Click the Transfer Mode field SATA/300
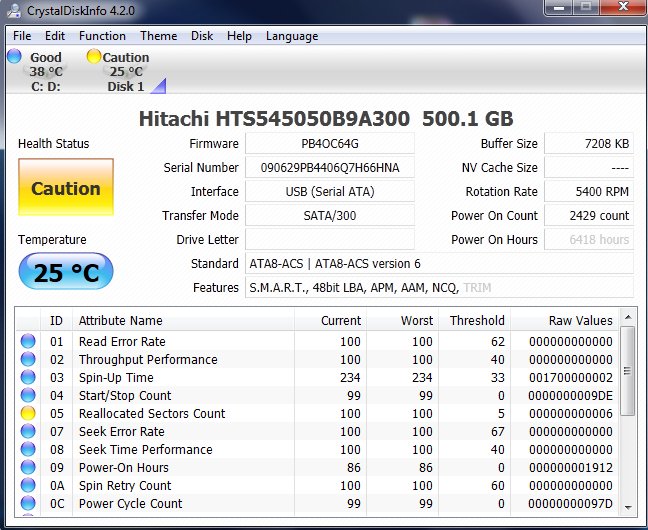Viewport: 648px width, 530px height. [x=330, y=215]
